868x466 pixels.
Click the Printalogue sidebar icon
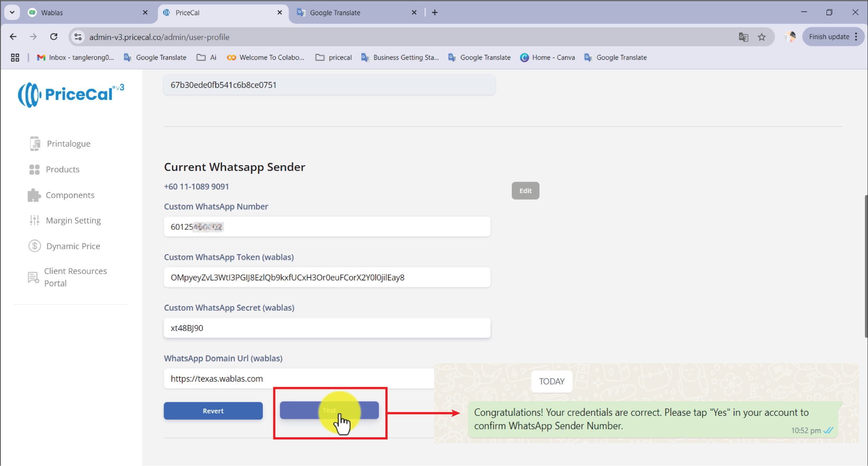click(x=34, y=143)
